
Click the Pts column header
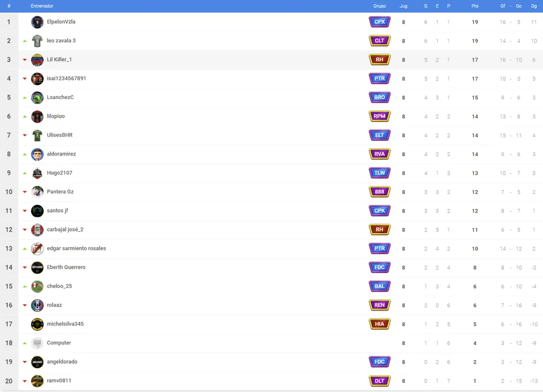pyautogui.click(x=475, y=6)
